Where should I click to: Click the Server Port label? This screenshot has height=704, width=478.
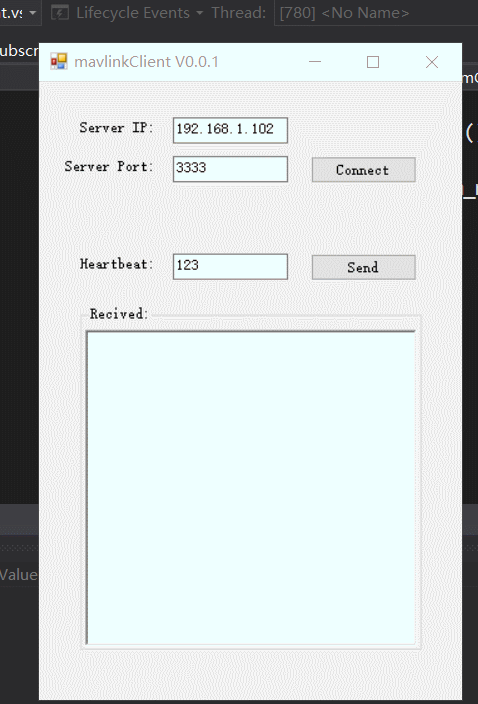[109, 167]
